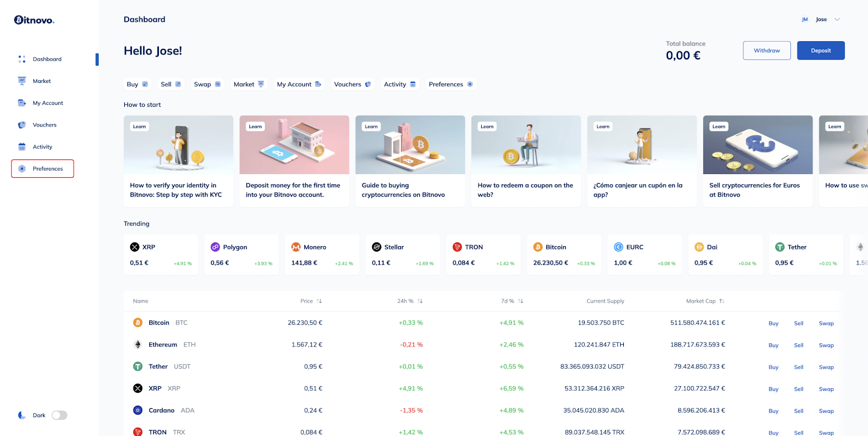The height and width of the screenshot is (436, 868).
Task: Click the Preferences sidebar icon
Action: click(x=22, y=169)
